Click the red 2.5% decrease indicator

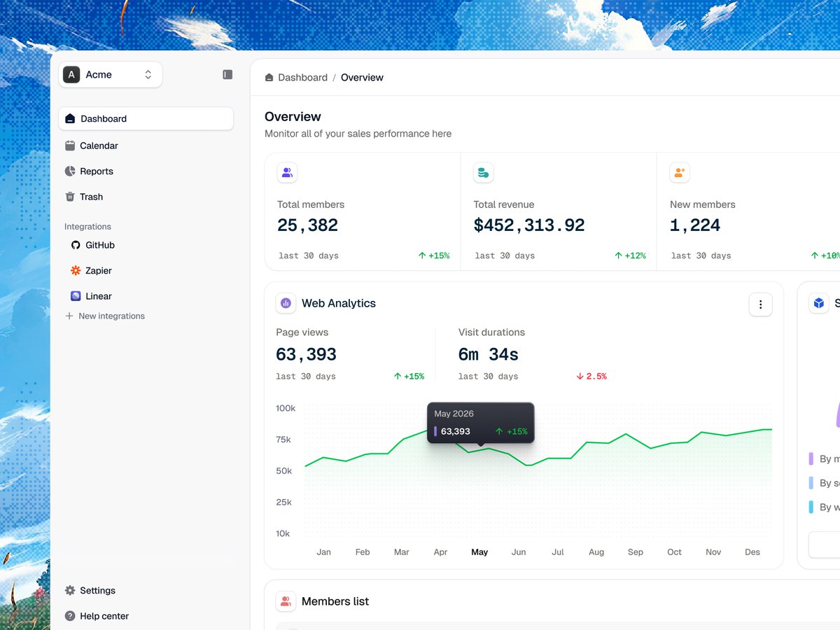click(591, 377)
